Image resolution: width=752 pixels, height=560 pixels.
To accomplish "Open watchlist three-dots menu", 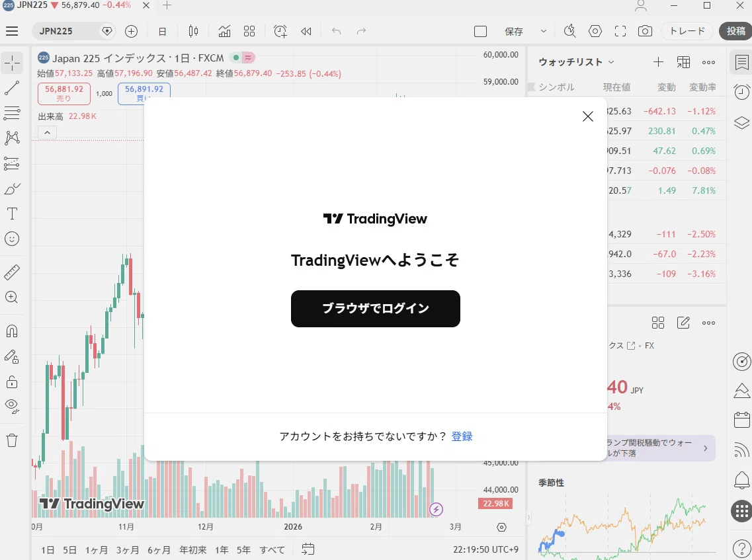I will pyautogui.click(x=708, y=62).
